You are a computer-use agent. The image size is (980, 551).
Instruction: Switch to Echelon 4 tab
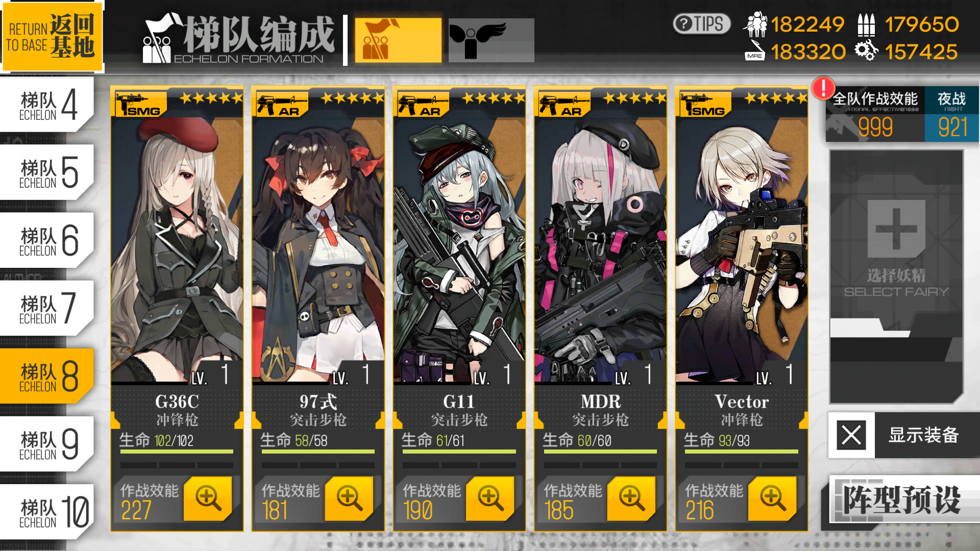click(x=47, y=104)
